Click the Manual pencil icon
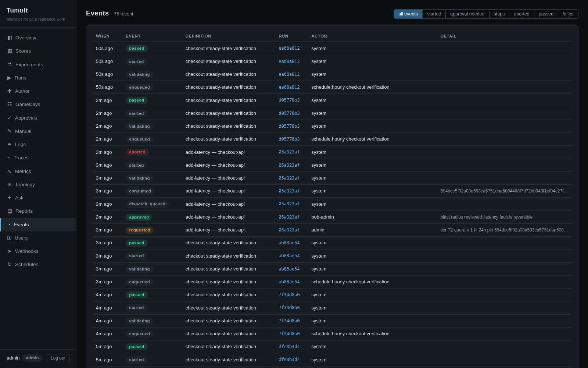 (10, 131)
